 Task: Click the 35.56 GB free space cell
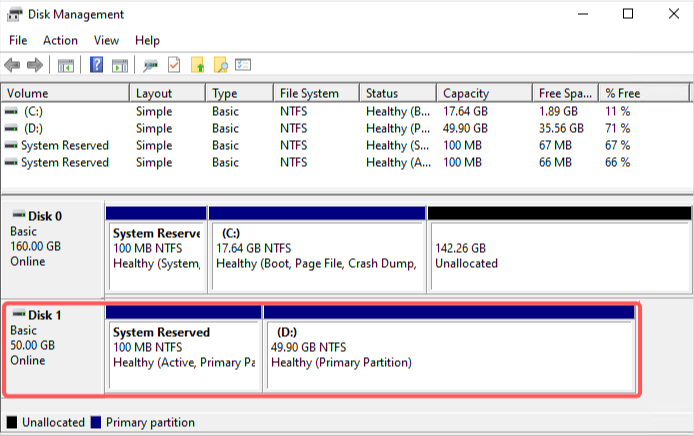tap(561, 128)
